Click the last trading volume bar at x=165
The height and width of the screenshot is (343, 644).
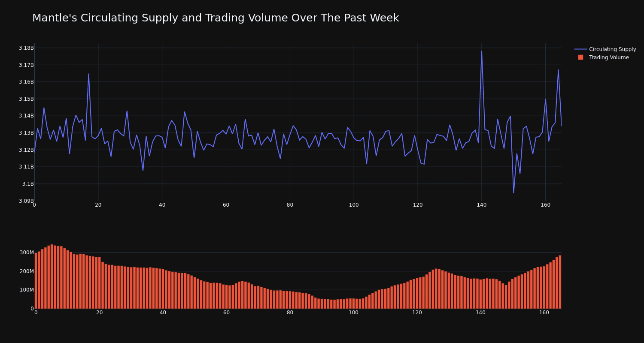pyautogui.click(x=560, y=282)
